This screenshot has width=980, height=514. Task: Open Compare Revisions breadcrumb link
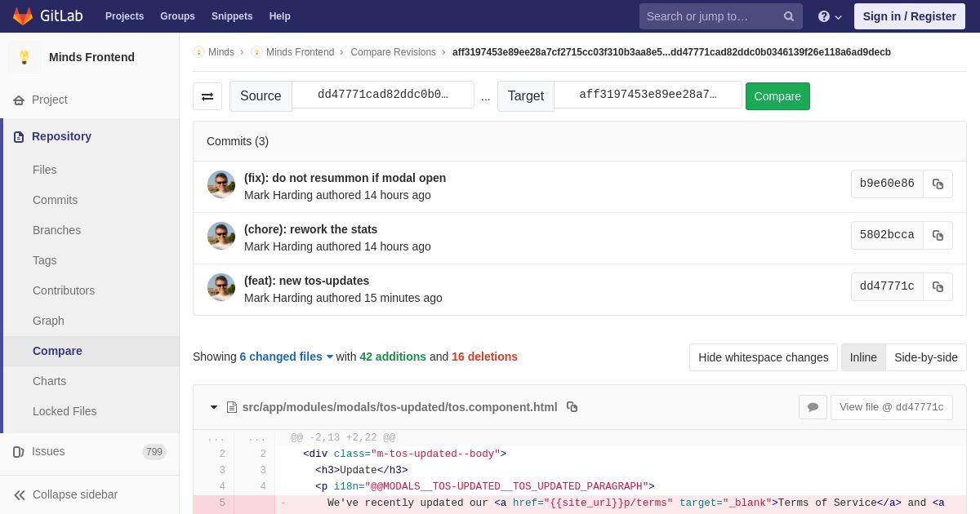(x=393, y=52)
